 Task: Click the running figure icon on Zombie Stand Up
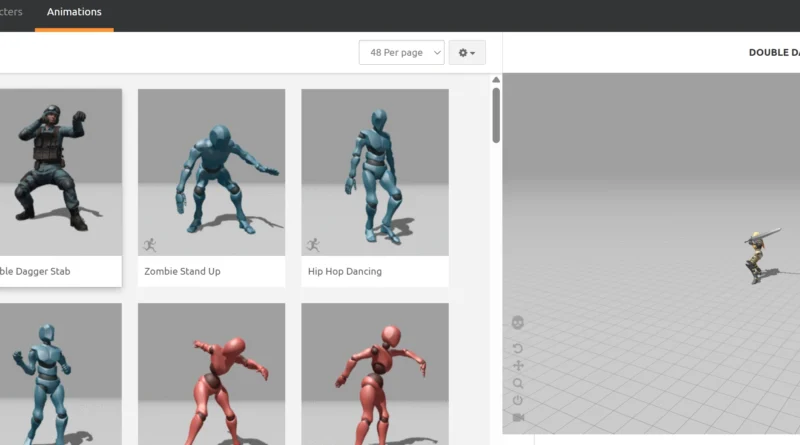[x=149, y=245]
